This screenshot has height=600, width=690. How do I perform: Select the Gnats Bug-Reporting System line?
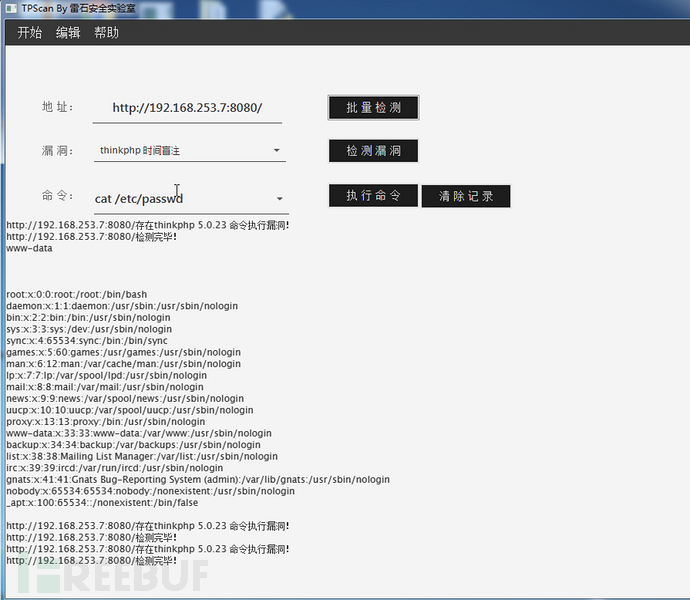pyautogui.click(x=198, y=479)
